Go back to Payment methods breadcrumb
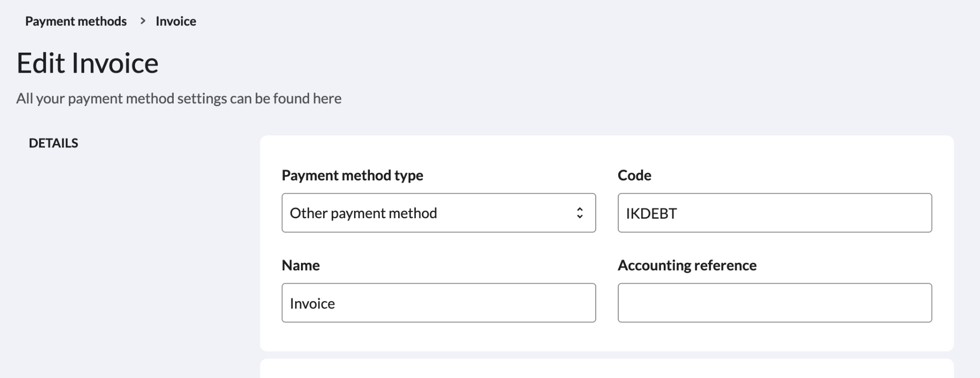Screen dimensions: 980x378 pyautogui.click(x=76, y=21)
